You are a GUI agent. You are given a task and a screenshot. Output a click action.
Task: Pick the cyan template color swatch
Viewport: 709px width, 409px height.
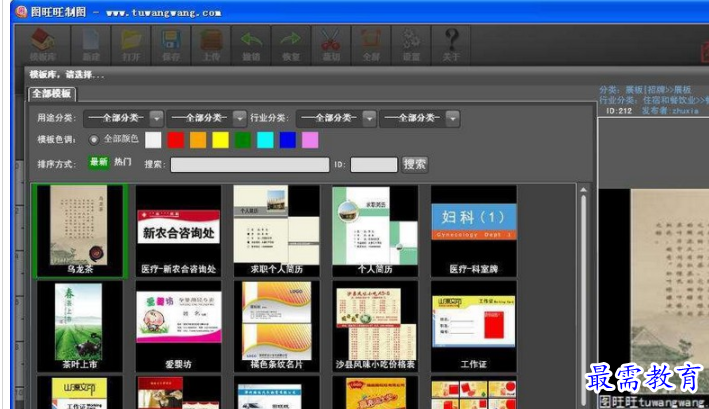[x=265, y=140]
